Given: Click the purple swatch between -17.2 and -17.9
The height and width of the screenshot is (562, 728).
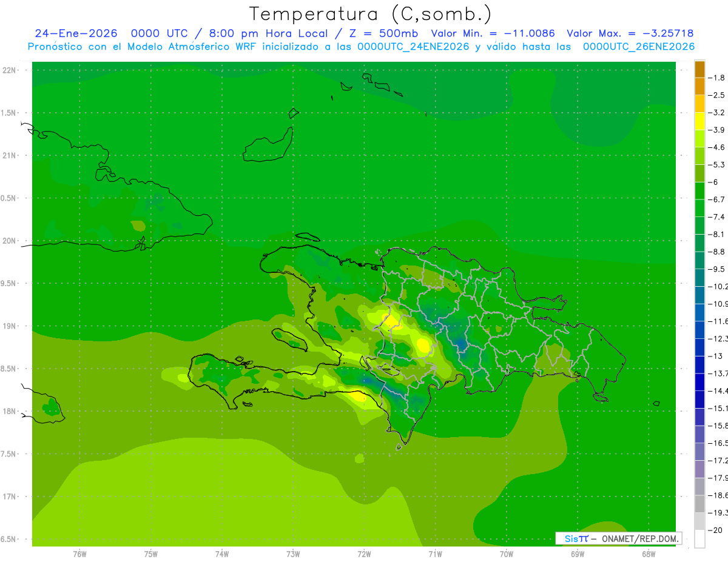Looking at the screenshot, I should (699, 469).
